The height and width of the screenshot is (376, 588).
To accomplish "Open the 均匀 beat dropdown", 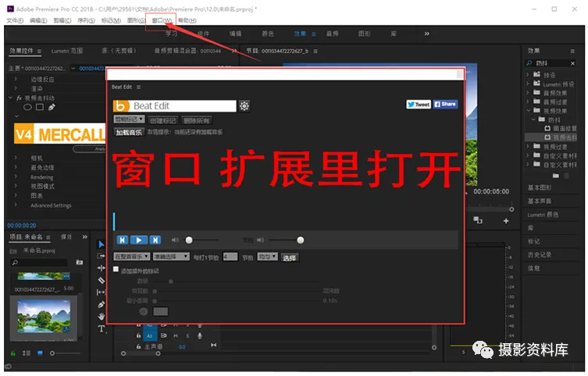I will point(267,257).
